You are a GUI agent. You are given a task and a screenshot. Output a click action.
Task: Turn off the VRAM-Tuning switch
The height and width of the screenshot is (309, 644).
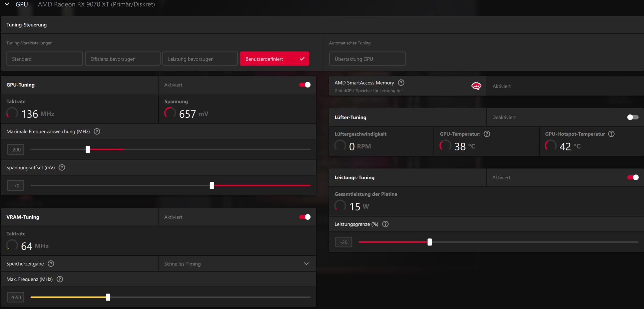(x=305, y=217)
